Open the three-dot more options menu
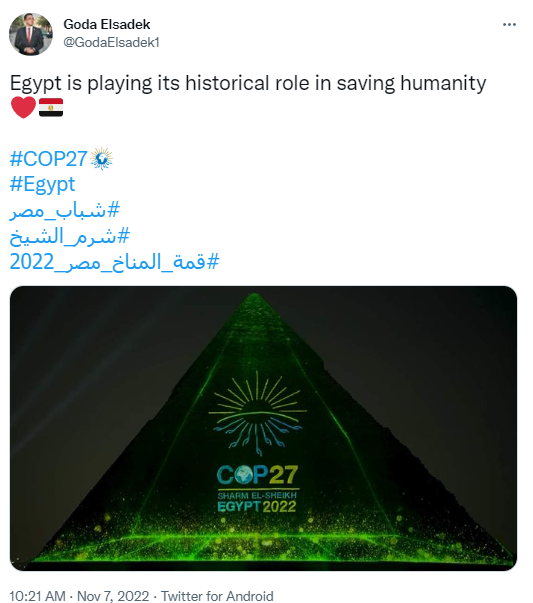533x603 pixels. tap(509, 25)
